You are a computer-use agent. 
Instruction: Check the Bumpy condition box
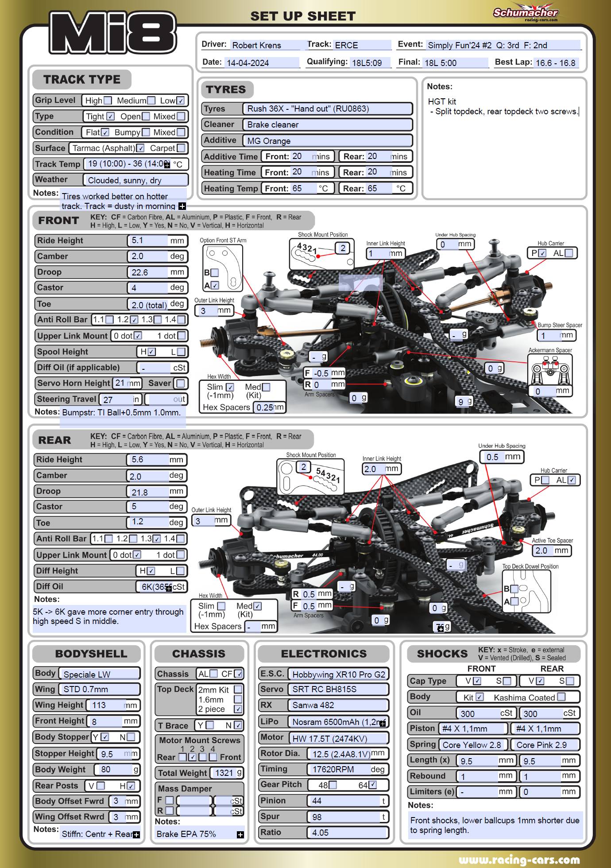click(x=146, y=132)
